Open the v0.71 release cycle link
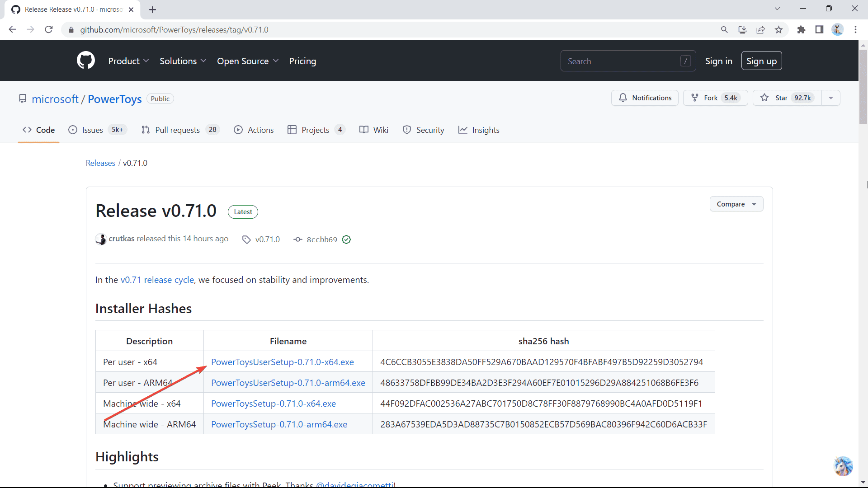The width and height of the screenshot is (868, 488). coord(157,280)
